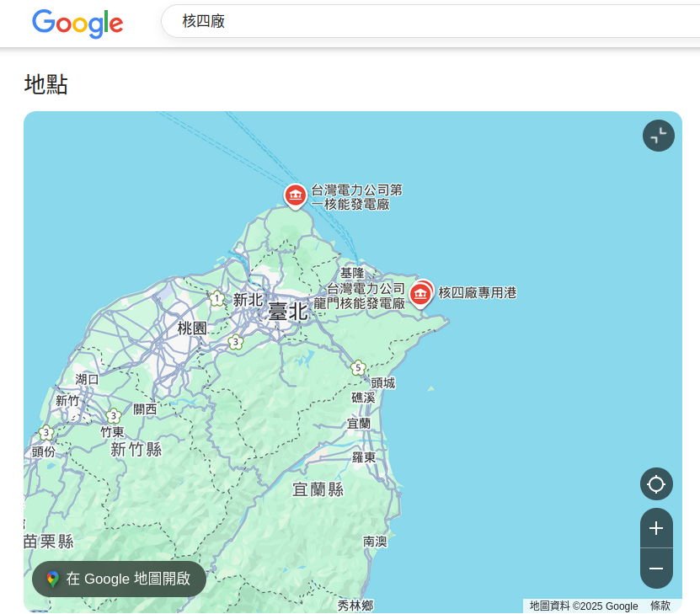Click the highway 1 shield near 新北
The width and height of the screenshot is (700, 614).
point(217,298)
